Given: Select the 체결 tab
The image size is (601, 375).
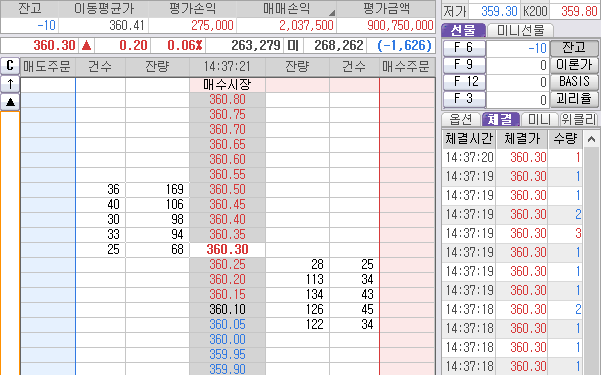Looking at the screenshot, I should tap(500, 119).
